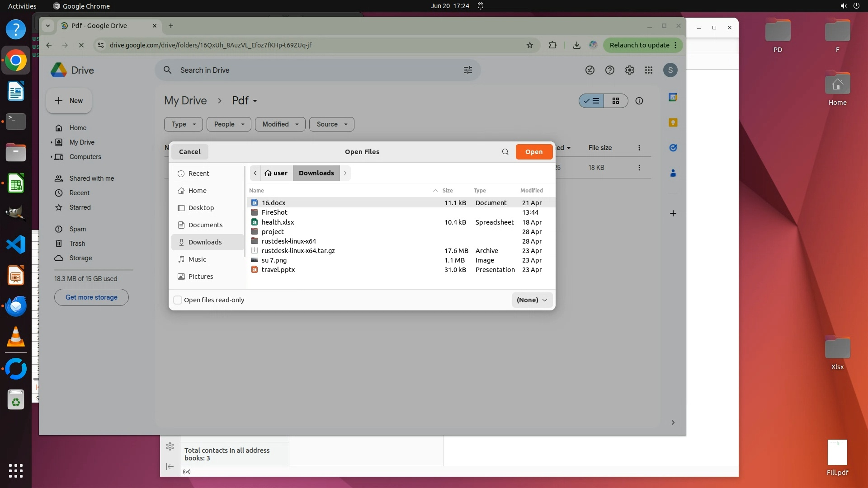Select Documents in file dialog sidebar
The height and width of the screenshot is (488, 868).
point(205,225)
